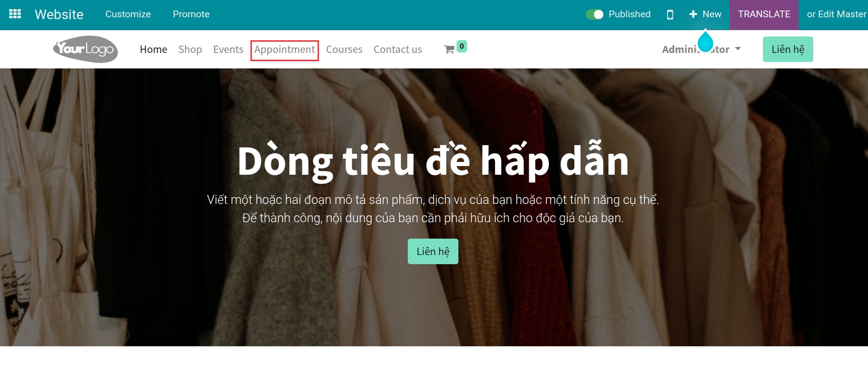Expand the Administrator user dropdown
Screen dimensions: 868x365
coord(701,49)
